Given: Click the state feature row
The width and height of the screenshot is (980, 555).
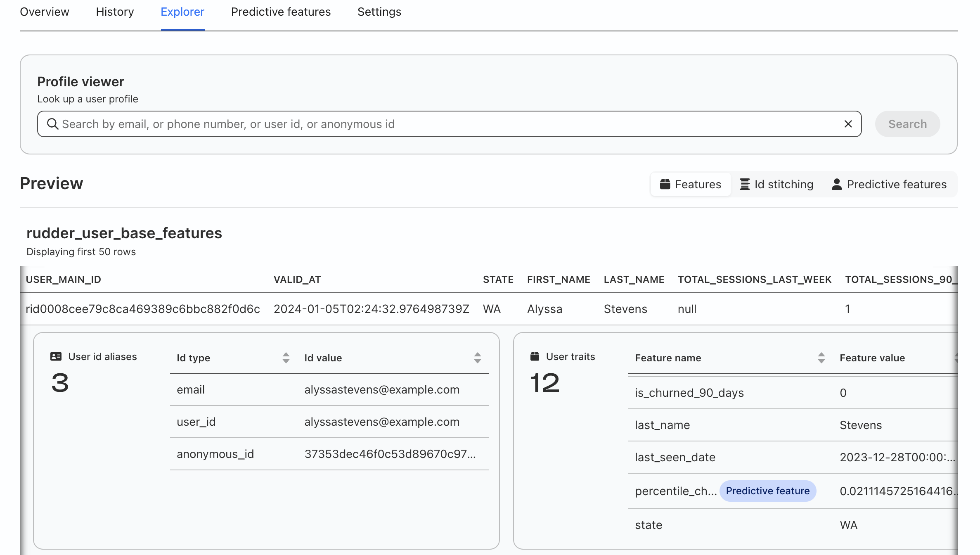Looking at the screenshot, I should 793,525.
